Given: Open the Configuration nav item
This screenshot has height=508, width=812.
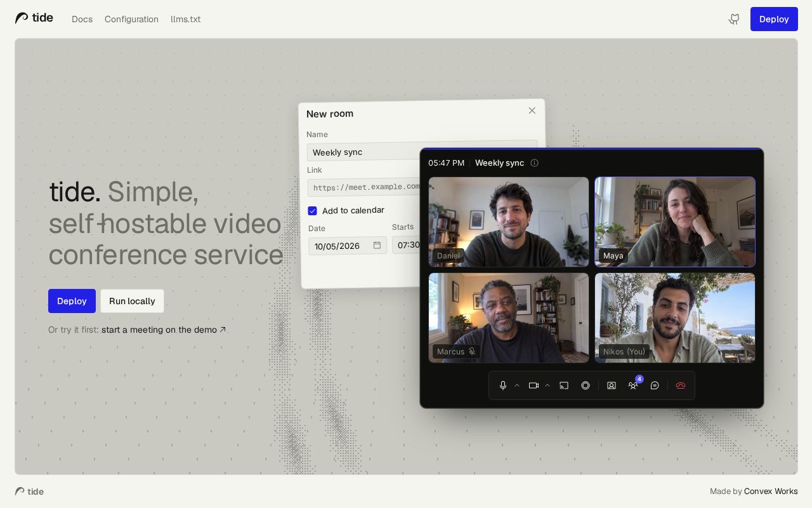Looking at the screenshot, I should click(131, 19).
